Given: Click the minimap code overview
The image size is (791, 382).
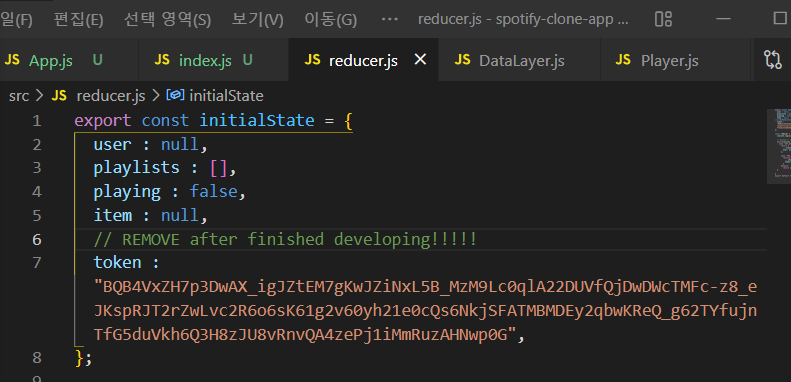Looking at the screenshot, I should coord(778,146).
